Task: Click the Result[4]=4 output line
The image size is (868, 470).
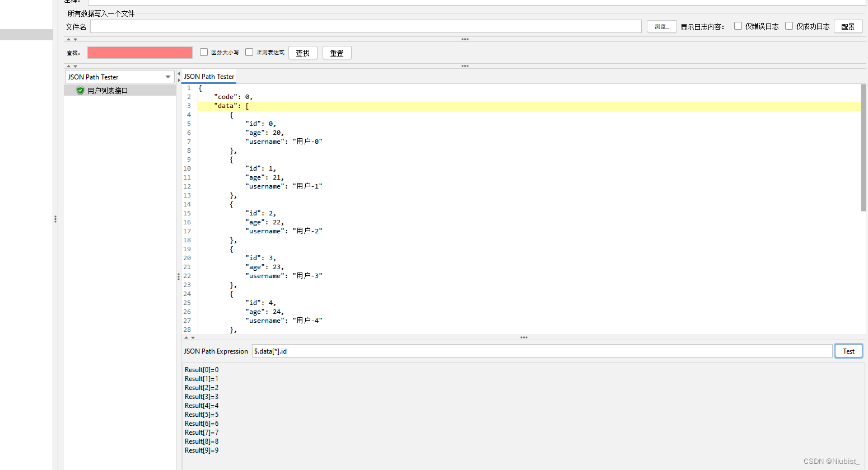Action: click(202, 406)
